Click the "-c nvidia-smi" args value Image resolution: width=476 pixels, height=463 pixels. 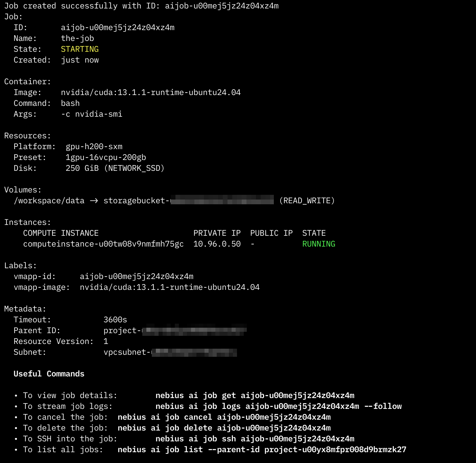point(91,114)
